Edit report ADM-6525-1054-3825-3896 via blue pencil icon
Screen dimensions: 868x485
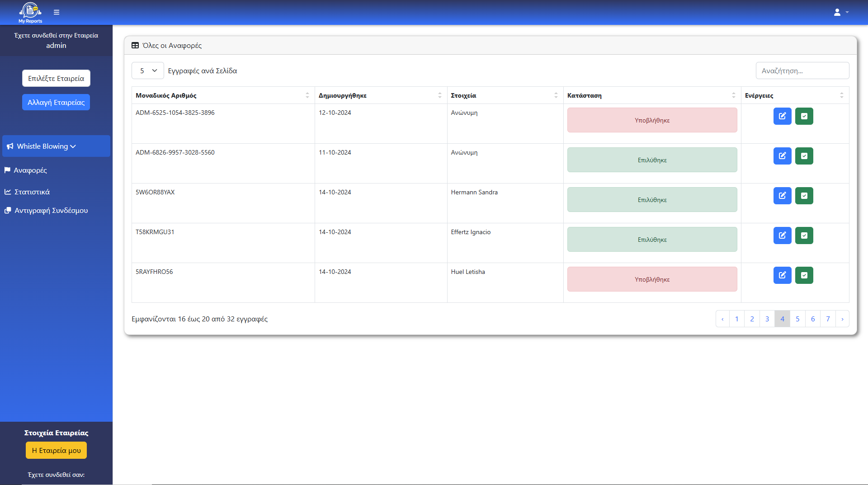[x=782, y=116]
